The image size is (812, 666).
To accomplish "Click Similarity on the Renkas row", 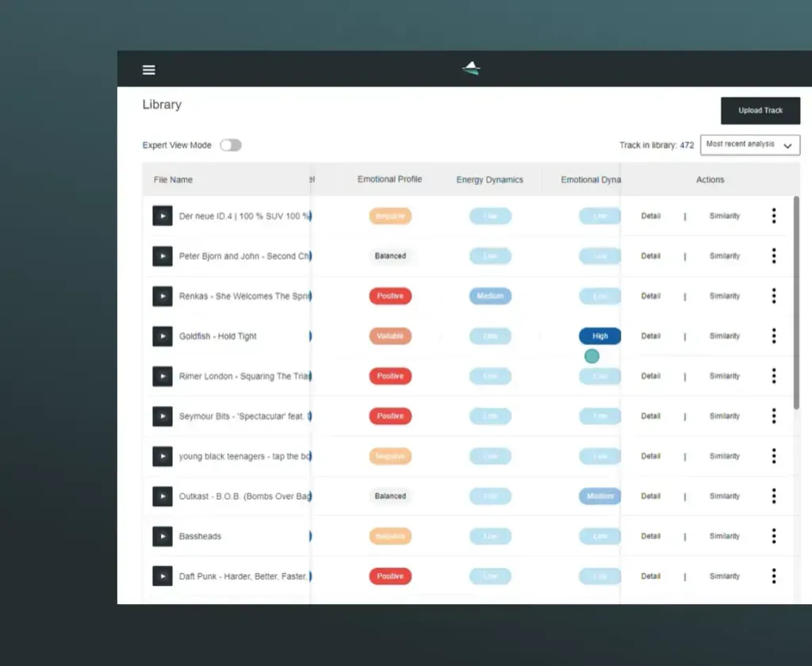I will pyautogui.click(x=724, y=296).
